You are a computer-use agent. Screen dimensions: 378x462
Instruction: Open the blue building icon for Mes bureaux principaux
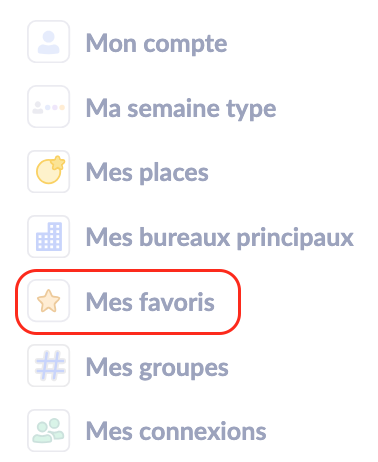[49, 236]
